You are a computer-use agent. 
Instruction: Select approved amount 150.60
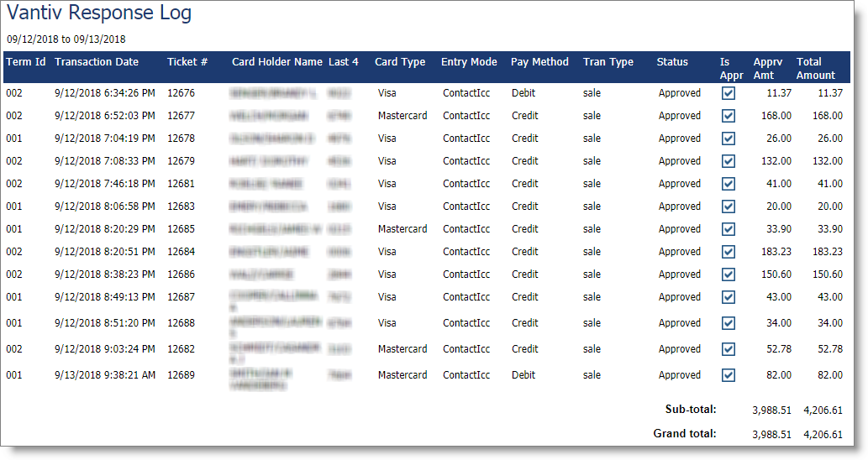coord(776,274)
